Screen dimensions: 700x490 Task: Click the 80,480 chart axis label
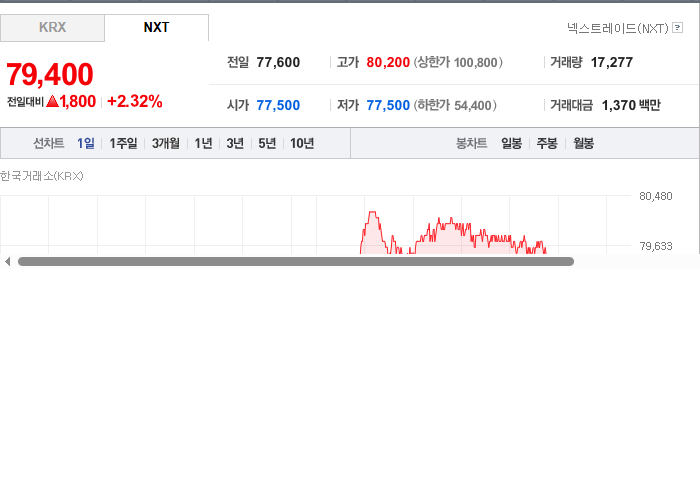pos(656,196)
